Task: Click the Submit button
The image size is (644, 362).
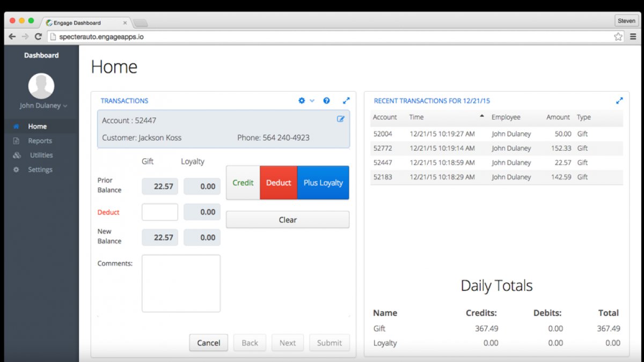Action: pos(330,343)
